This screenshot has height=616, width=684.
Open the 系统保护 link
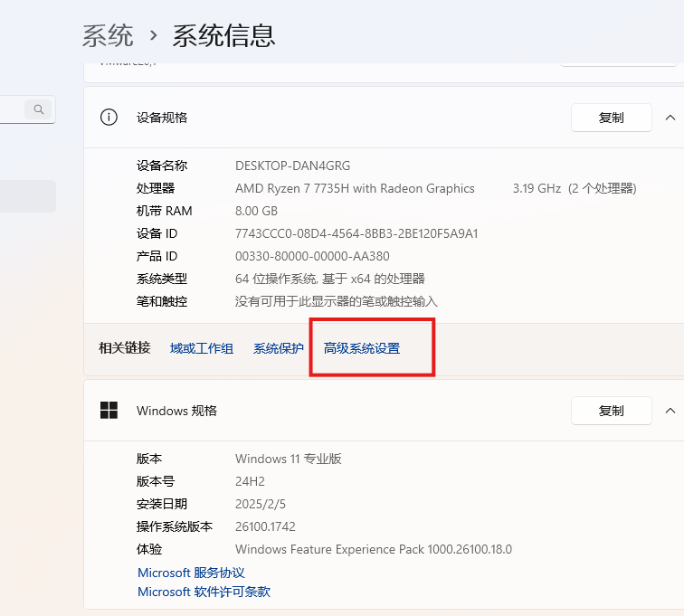(279, 348)
